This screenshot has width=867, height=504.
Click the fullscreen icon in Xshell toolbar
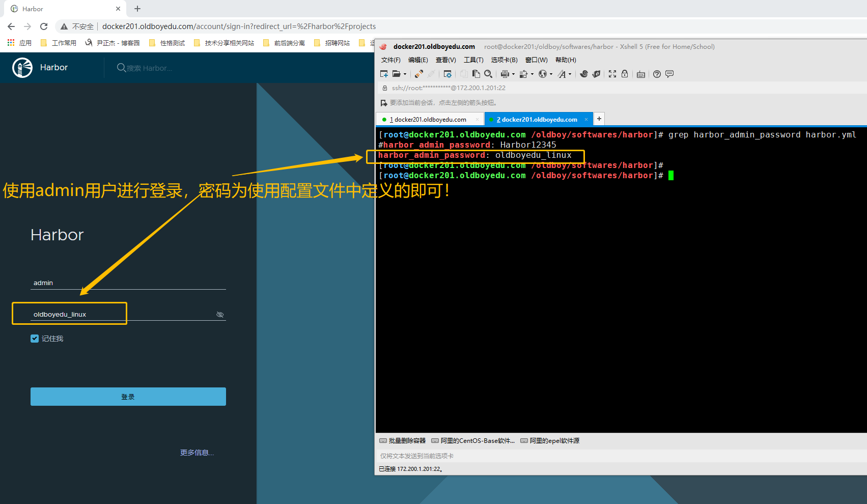tap(612, 74)
